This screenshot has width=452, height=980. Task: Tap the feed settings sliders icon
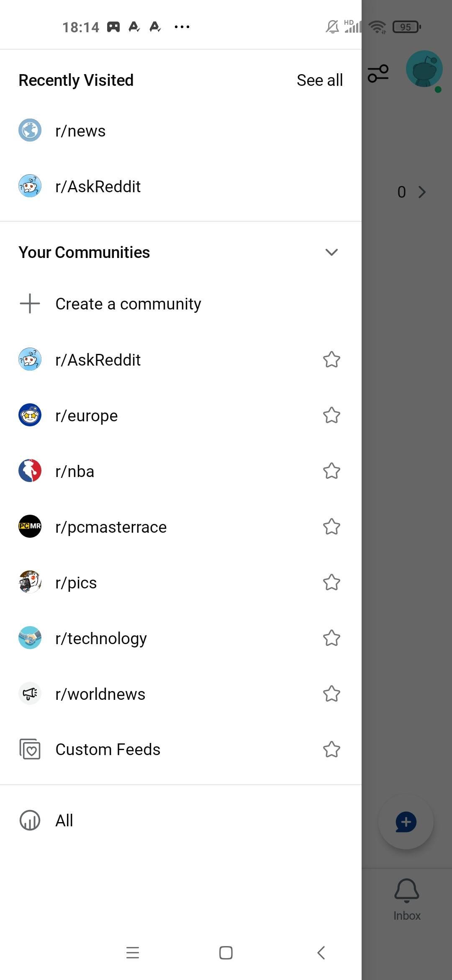pos(378,74)
